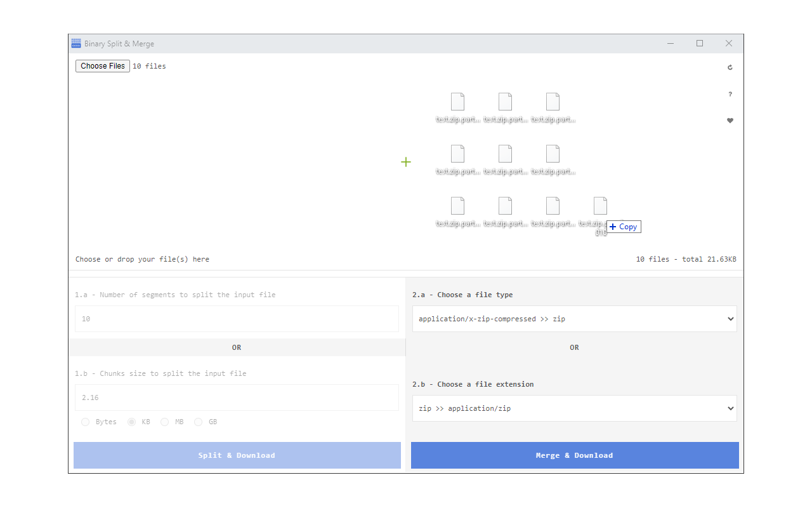The height and width of the screenshot is (508, 812).
Task: Click the Copy indicator next to the files
Action: pos(623,226)
